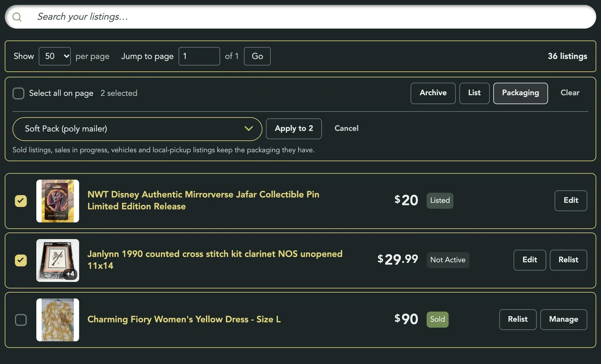601x364 pixels.
Task: Check the Yellow Dress listing checkbox
Action: (21, 320)
